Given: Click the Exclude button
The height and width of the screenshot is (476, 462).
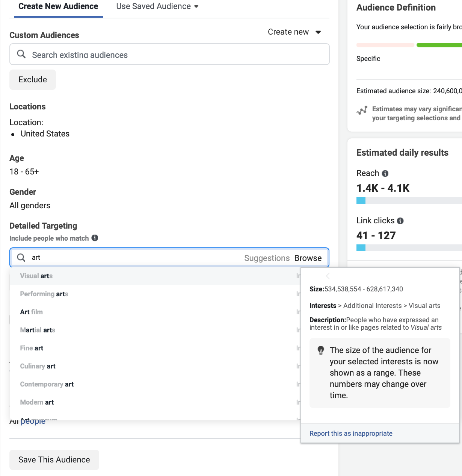Looking at the screenshot, I should 33,80.
